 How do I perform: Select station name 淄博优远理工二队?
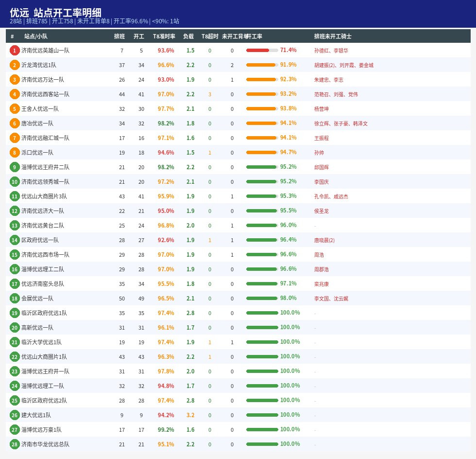coord(43,269)
